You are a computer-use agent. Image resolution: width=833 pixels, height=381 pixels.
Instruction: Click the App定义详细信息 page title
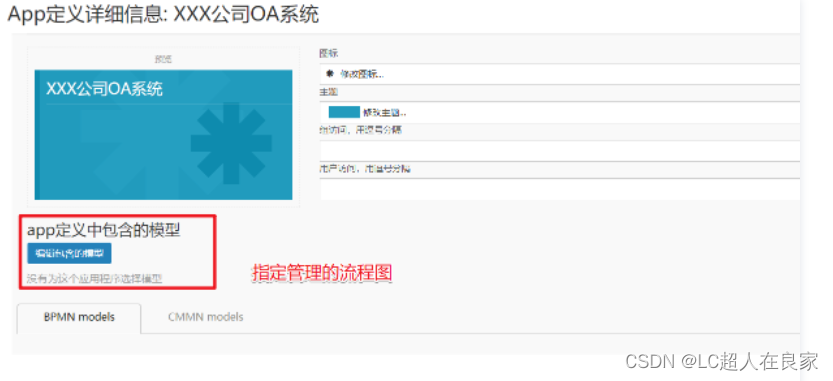[163, 14]
